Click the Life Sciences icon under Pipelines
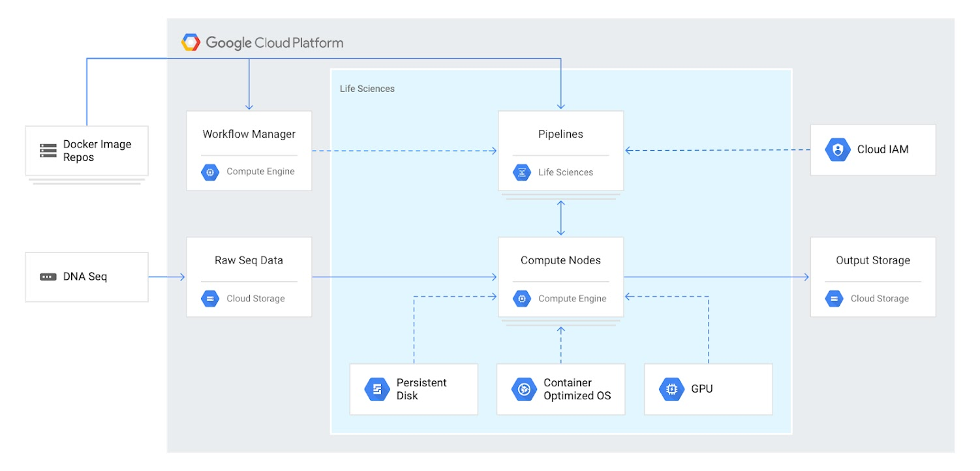Screen dimensions: 980x471 click(x=522, y=172)
